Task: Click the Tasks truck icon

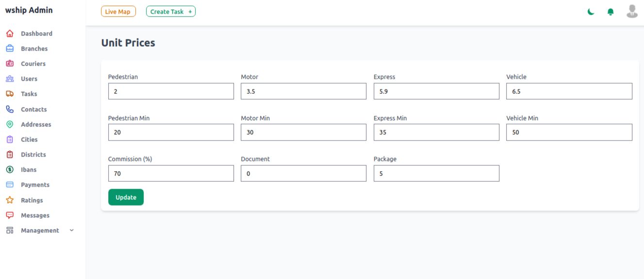Action: pos(9,94)
